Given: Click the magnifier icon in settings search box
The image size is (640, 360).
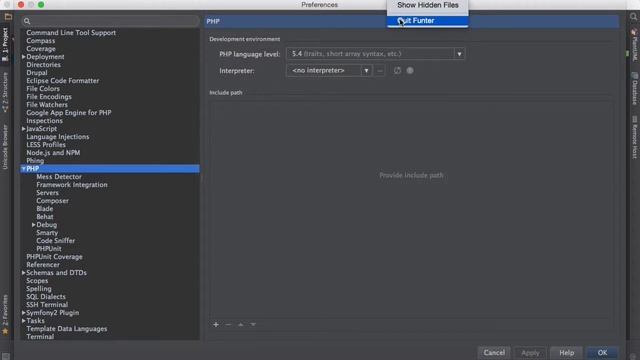Looking at the screenshot, I should tap(27, 21).
